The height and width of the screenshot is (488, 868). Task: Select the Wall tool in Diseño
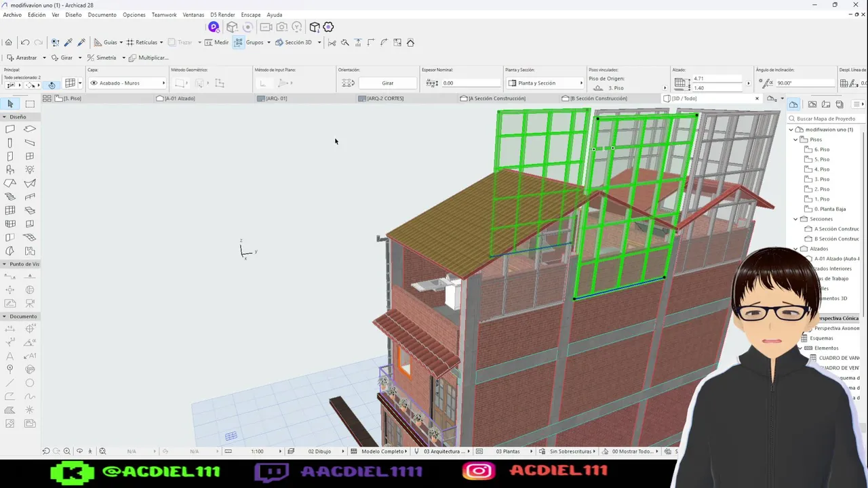[10, 129]
